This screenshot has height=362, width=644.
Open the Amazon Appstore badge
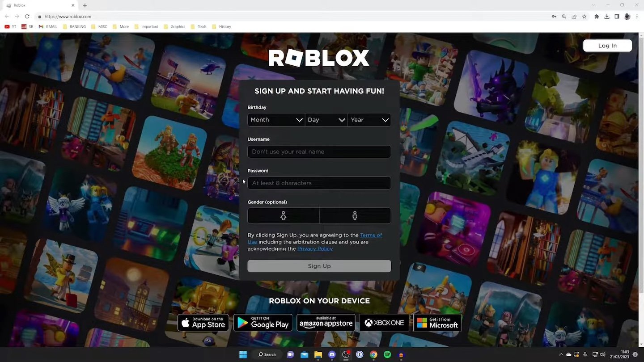(x=326, y=323)
